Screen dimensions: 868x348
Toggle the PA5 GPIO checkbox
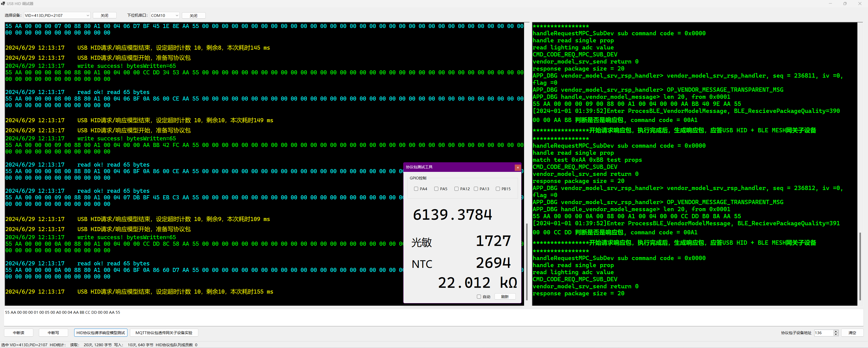pos(436,189)
